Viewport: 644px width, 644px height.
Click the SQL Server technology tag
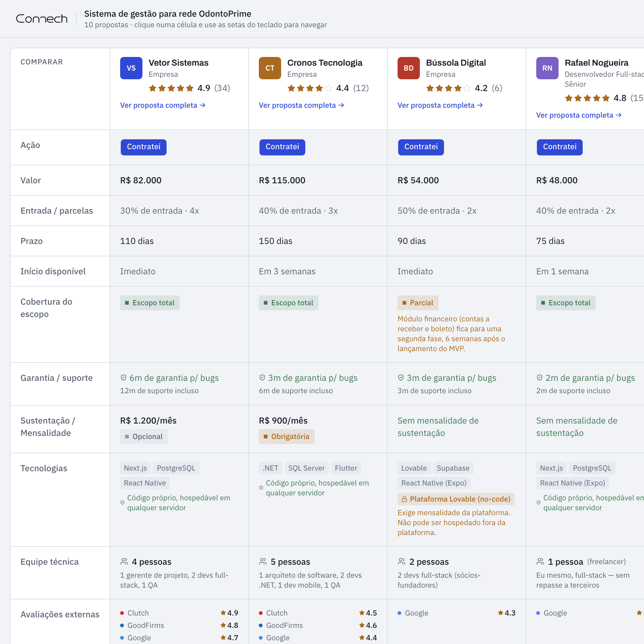point(306,468)
